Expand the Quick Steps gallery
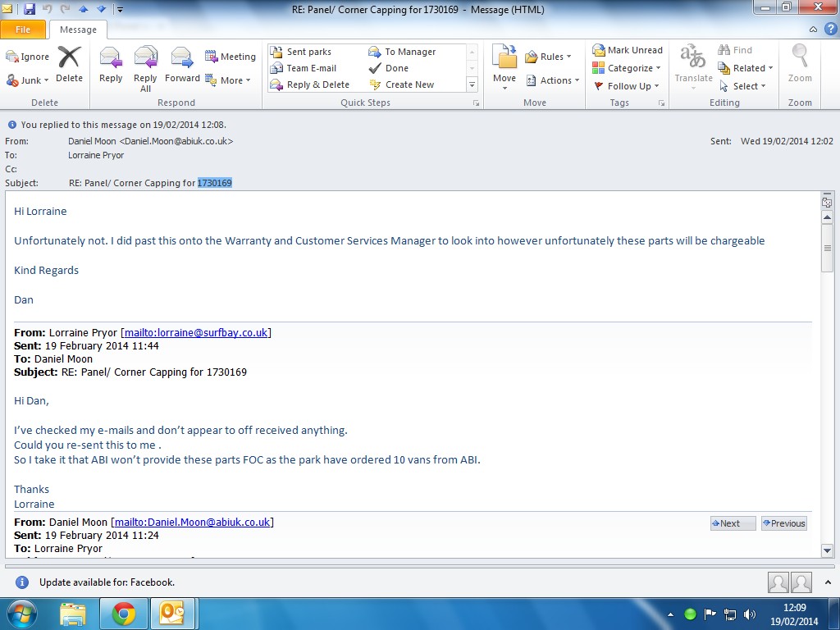The width and height of the screenshot is (840, 630). point(472,84)
